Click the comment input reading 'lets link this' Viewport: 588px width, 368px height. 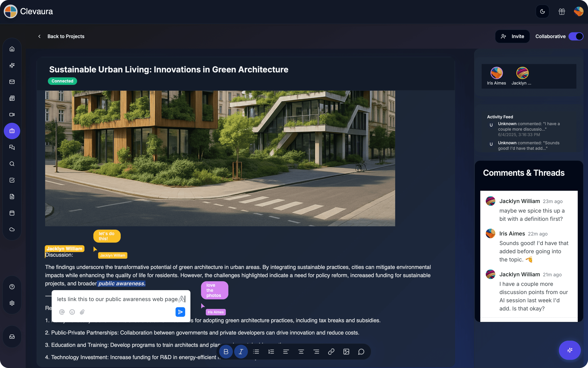tap(119, 299)
